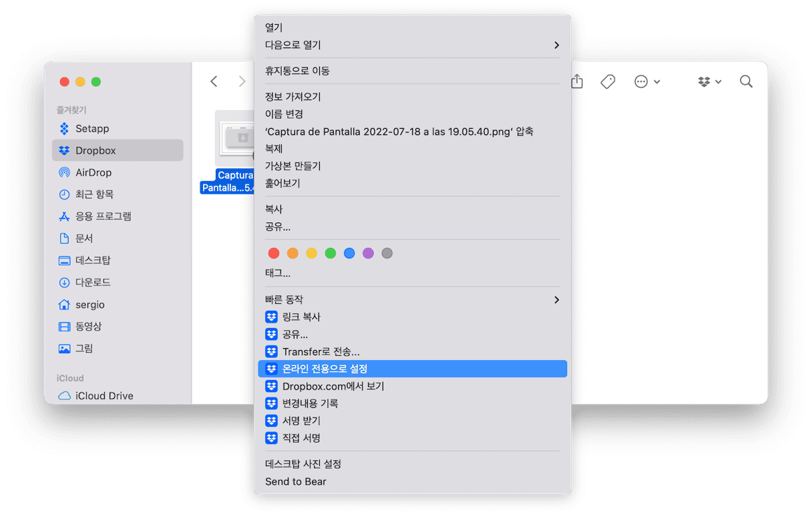The image size is (812, 515).
Task: Apply the purple color tag
Action: pyautogui.click(x=368, y=253)
